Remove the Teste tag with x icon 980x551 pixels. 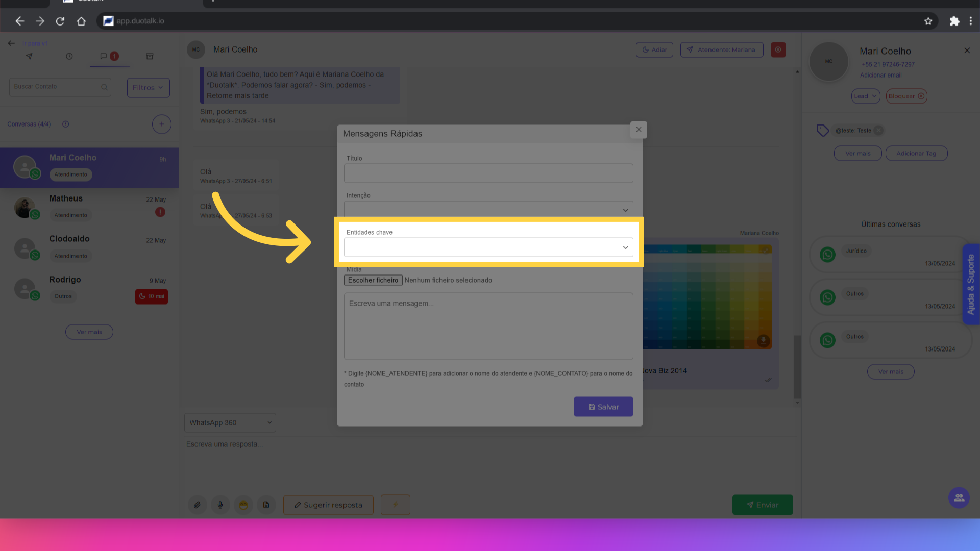click(878, 131)
